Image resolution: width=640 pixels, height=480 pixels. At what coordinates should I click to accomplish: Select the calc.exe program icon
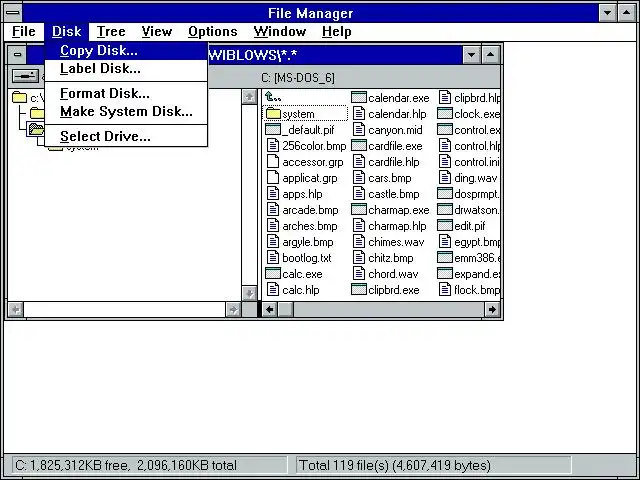tap(273, 273)
